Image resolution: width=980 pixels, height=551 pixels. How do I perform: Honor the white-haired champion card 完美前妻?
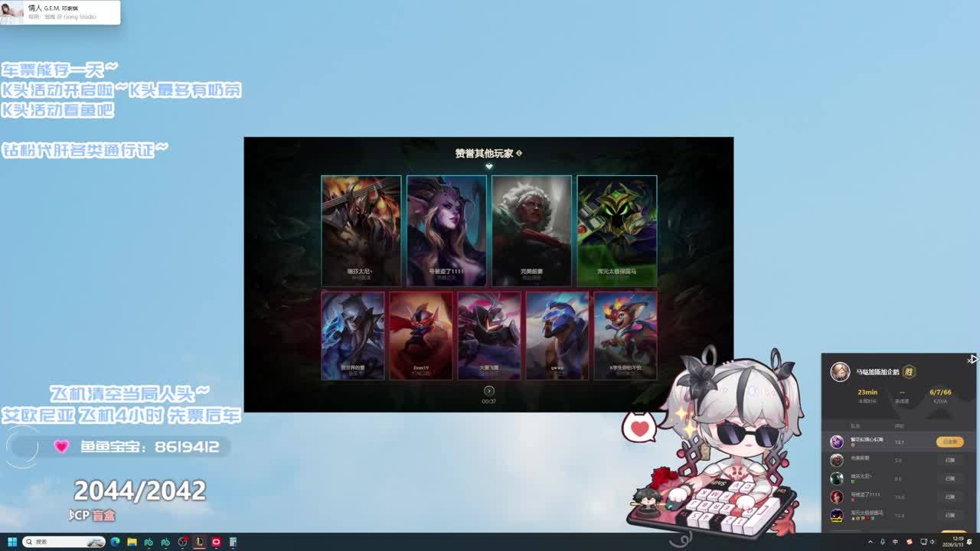531,230
